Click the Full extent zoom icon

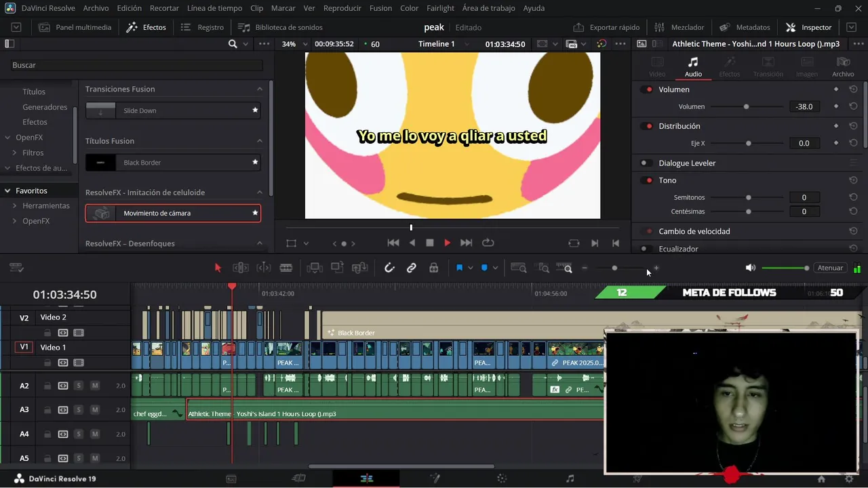click(519, 268)
